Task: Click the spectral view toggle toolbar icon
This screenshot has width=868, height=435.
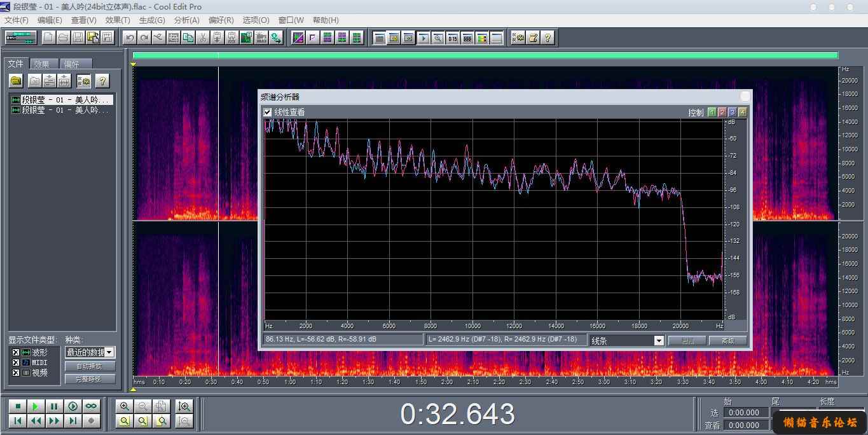Action: click(298, 38)
